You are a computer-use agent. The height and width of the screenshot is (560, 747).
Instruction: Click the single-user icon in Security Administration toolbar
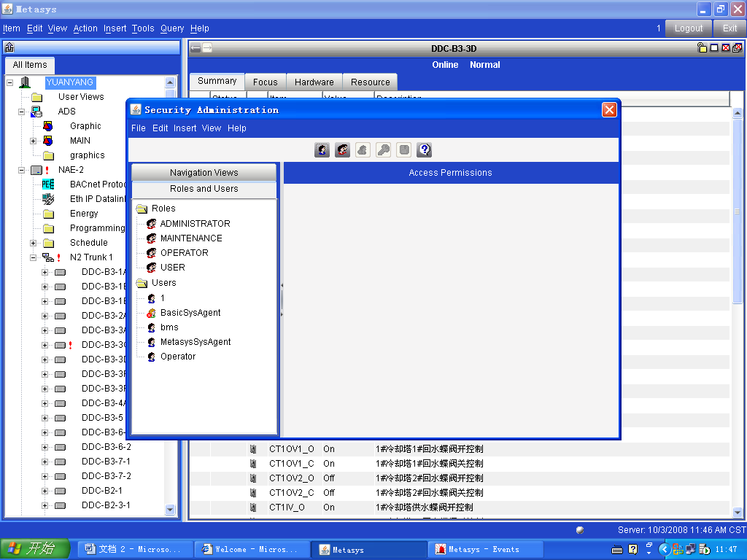point(322,150)
